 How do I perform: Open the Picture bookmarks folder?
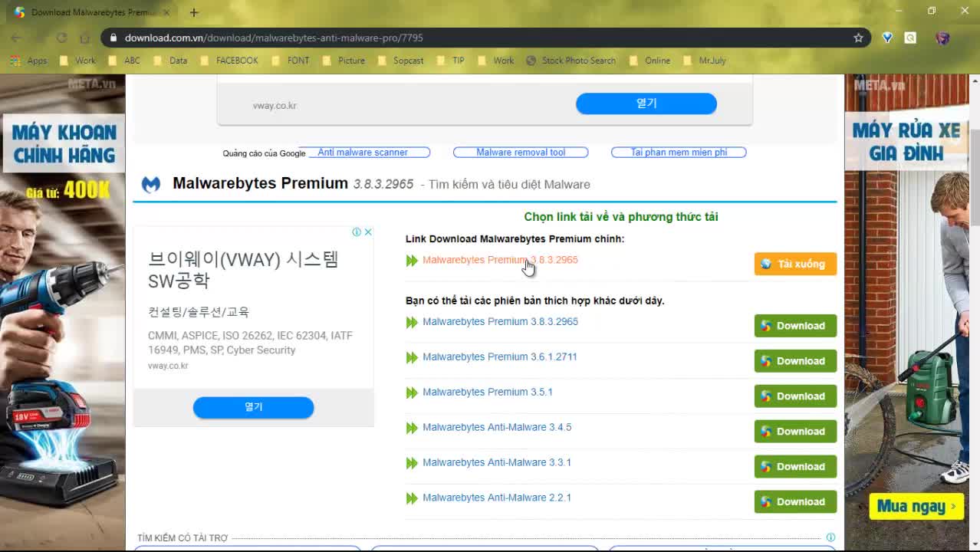[x=344, y=61]
